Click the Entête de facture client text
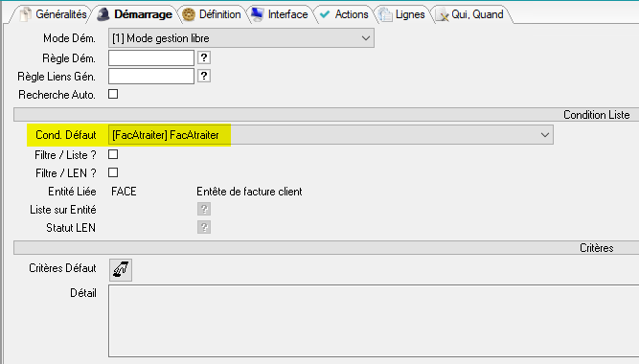 pos(249,192)
